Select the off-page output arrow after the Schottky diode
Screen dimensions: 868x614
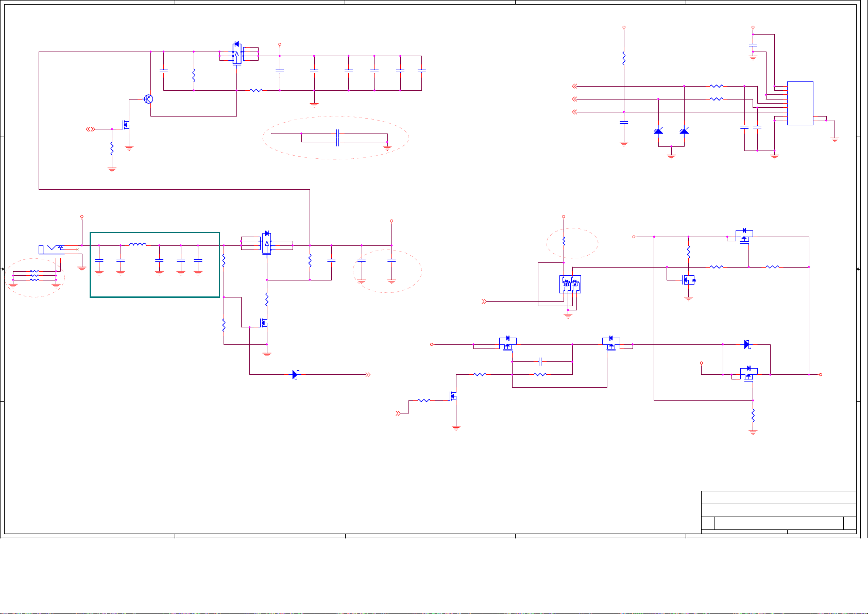(368, 375)
